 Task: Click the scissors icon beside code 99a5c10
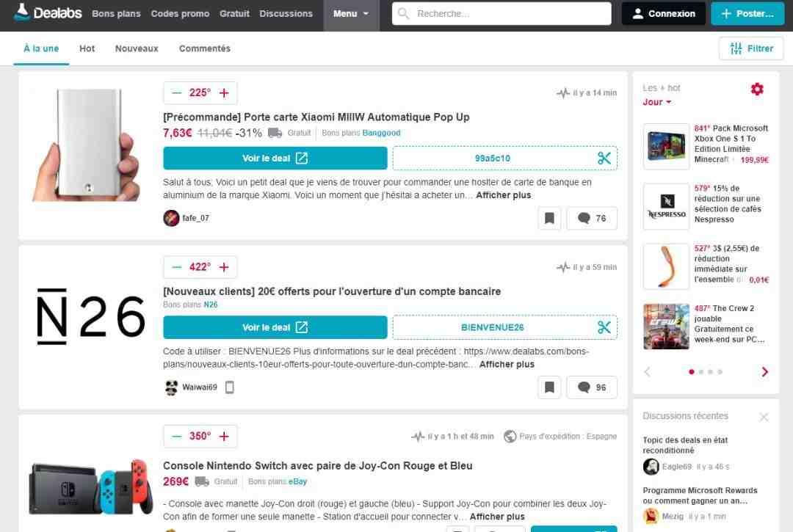pos(604,158)
